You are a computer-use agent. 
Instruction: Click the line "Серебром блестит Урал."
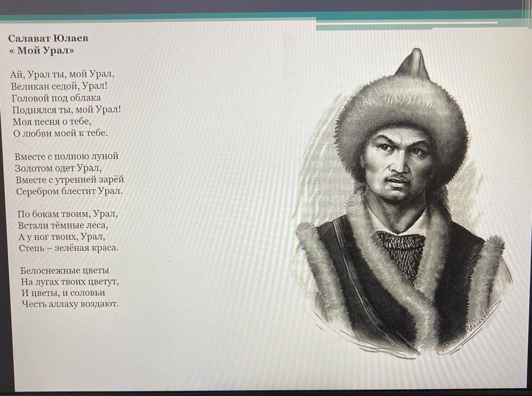(70, 191)
